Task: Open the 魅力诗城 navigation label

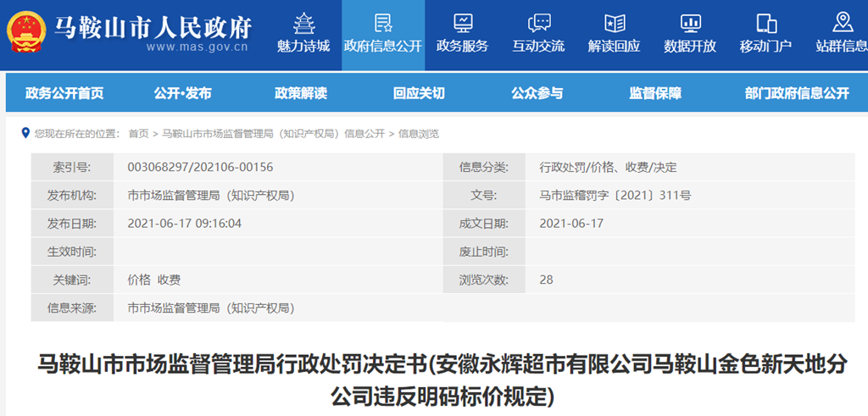Action: click(x=303, y=46)
